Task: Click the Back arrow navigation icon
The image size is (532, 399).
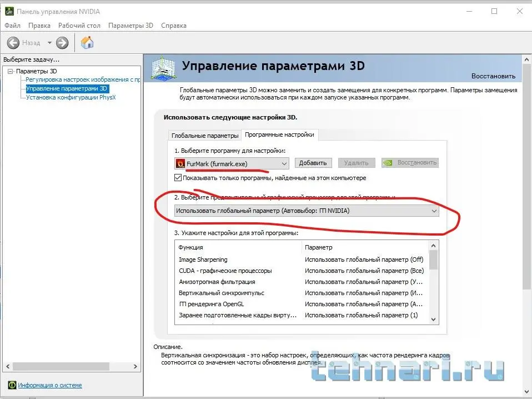Action: coord(13,43)
